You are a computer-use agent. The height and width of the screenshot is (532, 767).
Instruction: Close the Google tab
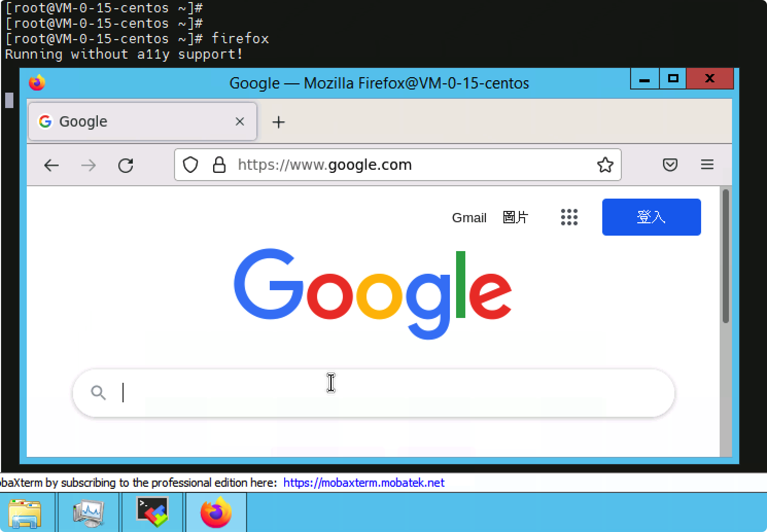click(239, 121)
